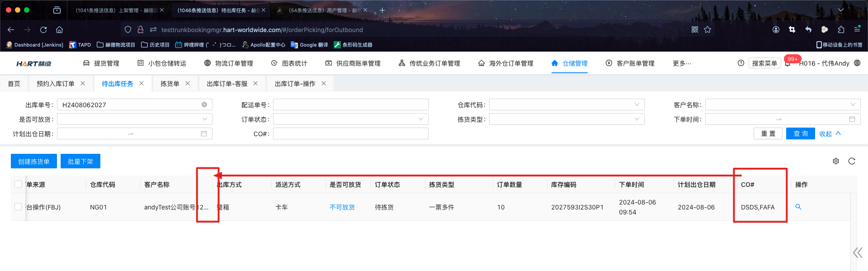Expand the side panel with double-chevron icon
This screenshot has width=868, height=271.
(858, 252)
